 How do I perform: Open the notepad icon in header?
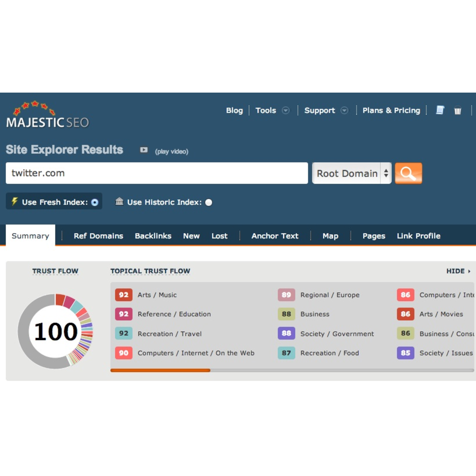440,110
